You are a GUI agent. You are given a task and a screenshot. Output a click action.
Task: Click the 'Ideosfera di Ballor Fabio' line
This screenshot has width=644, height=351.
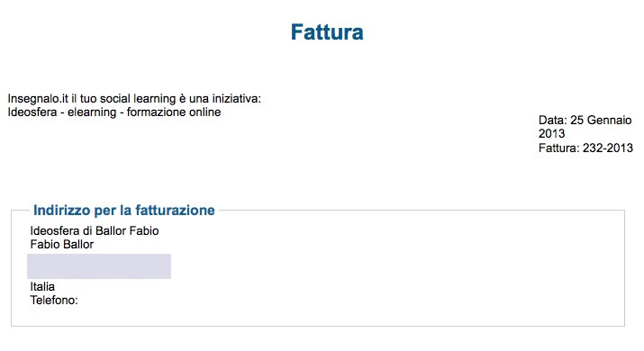coord(95,231)
